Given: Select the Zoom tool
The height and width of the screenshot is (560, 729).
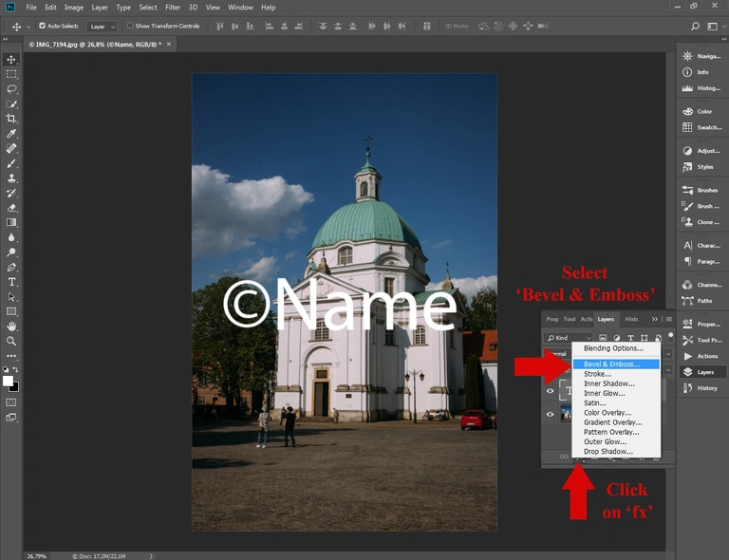Looking at the screenshot, I should click(11, 341).
